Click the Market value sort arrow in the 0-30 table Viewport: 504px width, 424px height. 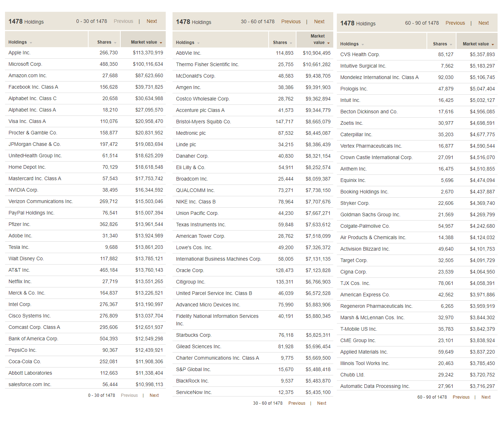161,43
